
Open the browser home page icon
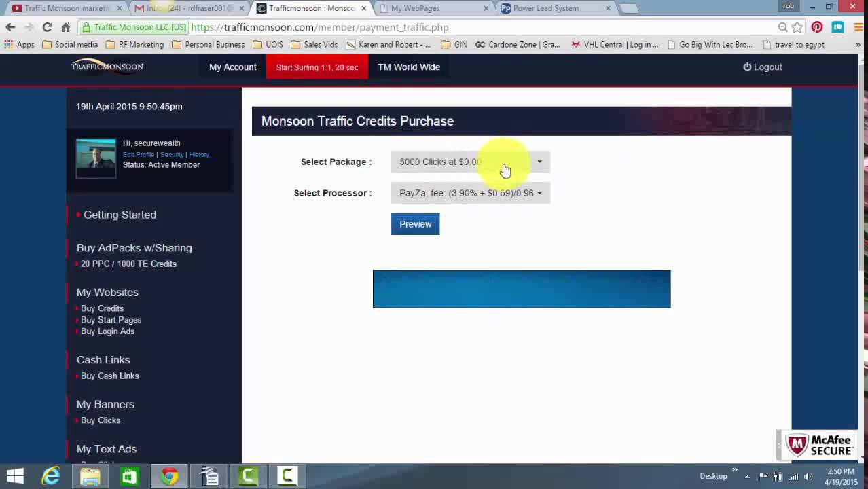click(66, 27)
